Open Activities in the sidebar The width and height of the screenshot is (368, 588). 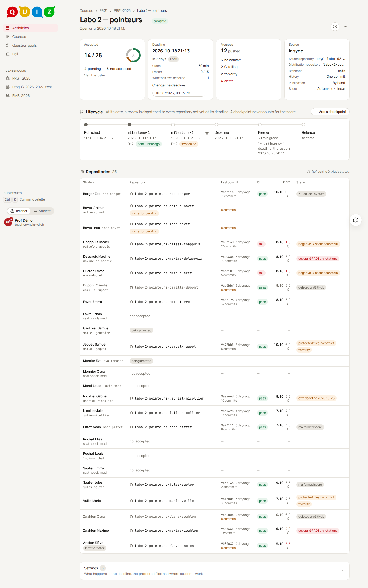pos(31,28)
